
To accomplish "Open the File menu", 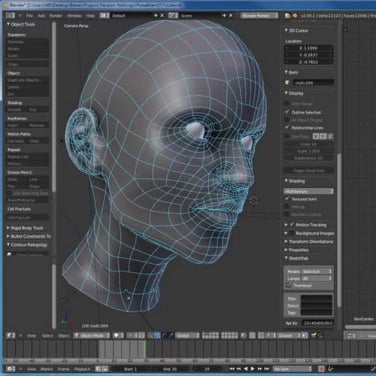I will (x=30, y=15).
